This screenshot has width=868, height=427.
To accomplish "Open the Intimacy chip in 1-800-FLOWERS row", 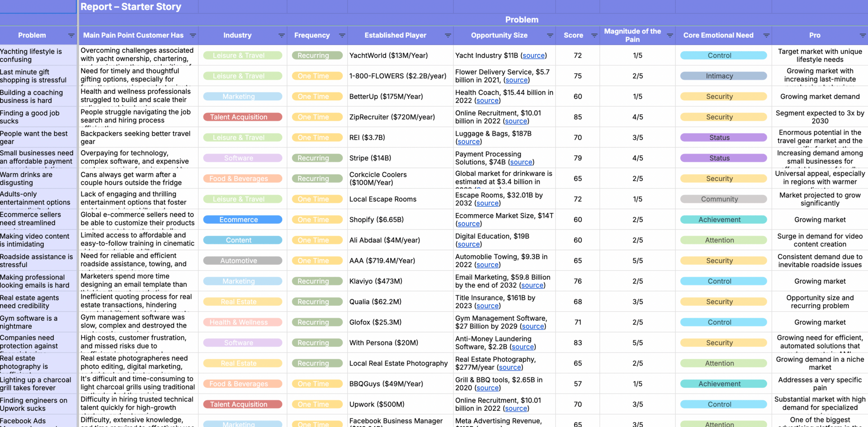I will tap(723, 76).
